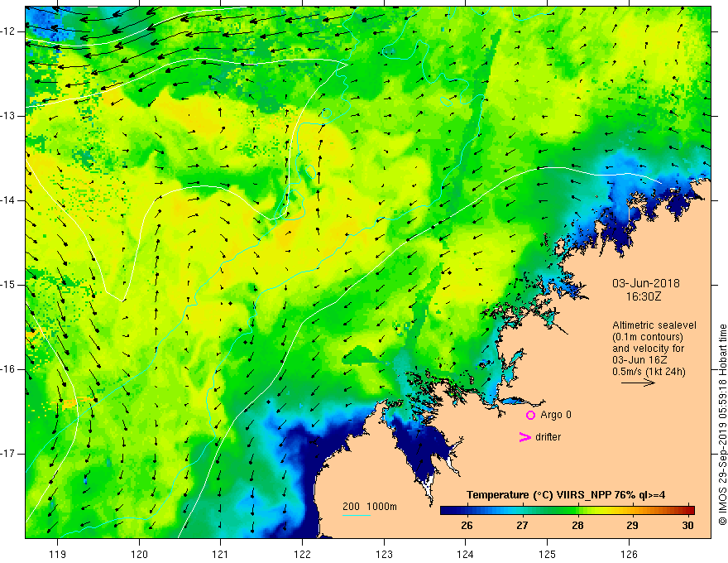Click colorbar tick label 26
Viewport: 728px width, 563px height.
[x=467, y=526]
